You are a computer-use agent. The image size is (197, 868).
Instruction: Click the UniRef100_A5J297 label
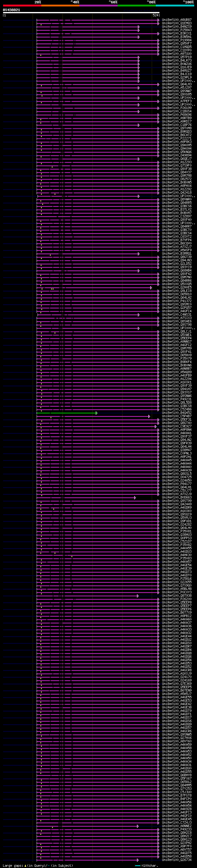[x=177, y=88]
